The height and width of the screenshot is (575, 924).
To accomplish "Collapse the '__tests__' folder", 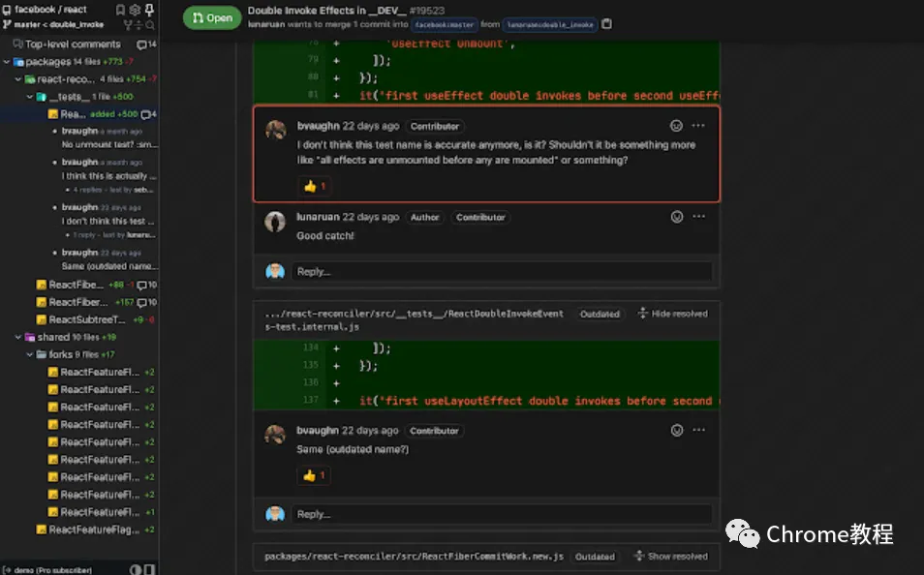I will pyautogui.click(x=29, y=97).
